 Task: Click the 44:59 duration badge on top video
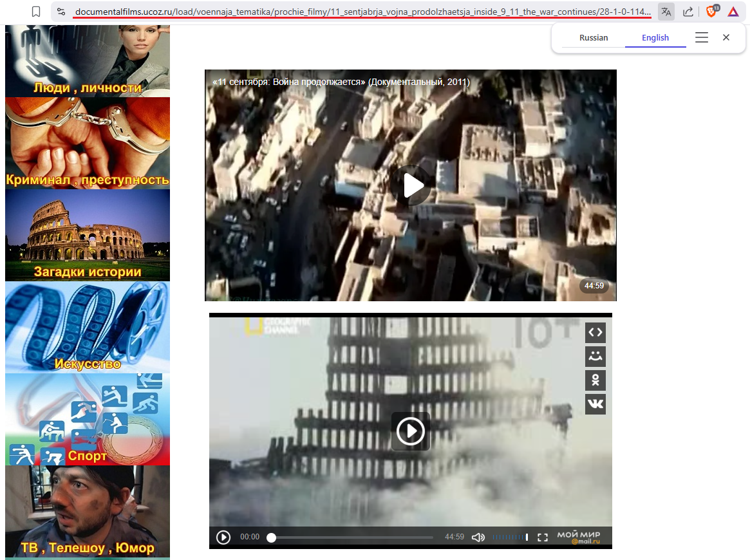click(x=594, y=286)
